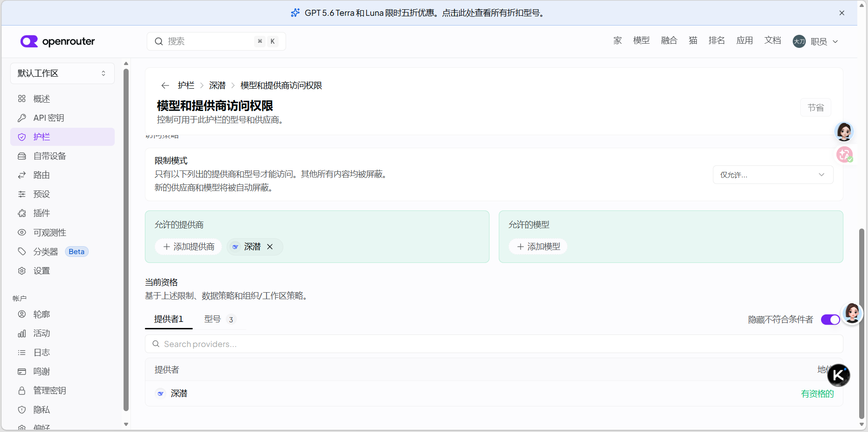This screenshot has height=432, width=868.
Task: Click the 路由 arrows icon
Action: coord(22,175)
